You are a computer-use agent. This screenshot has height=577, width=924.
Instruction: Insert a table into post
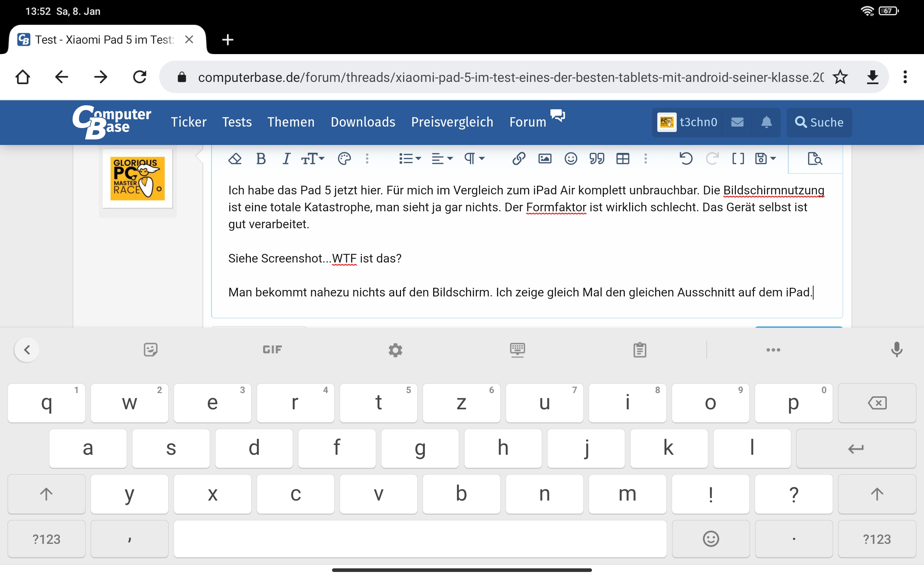click(622, 158)
